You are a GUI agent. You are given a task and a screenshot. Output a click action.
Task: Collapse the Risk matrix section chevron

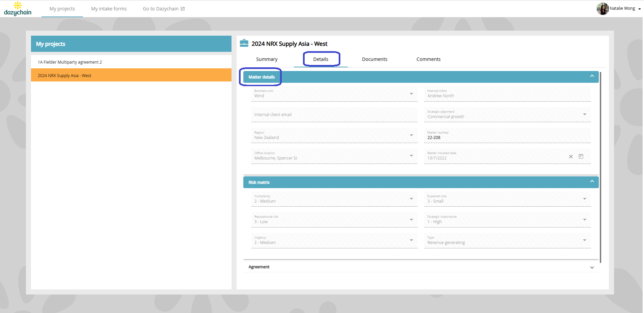[592, 181]
